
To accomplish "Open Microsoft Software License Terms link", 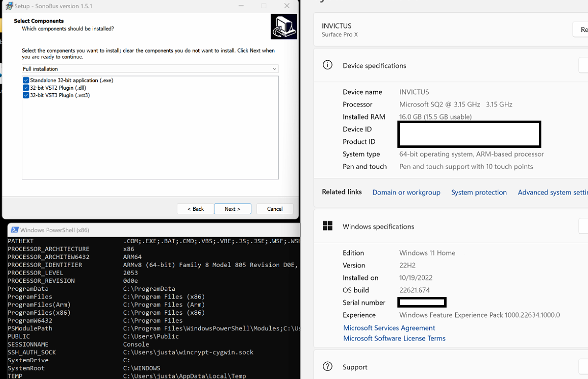I will tap(394, 338).
